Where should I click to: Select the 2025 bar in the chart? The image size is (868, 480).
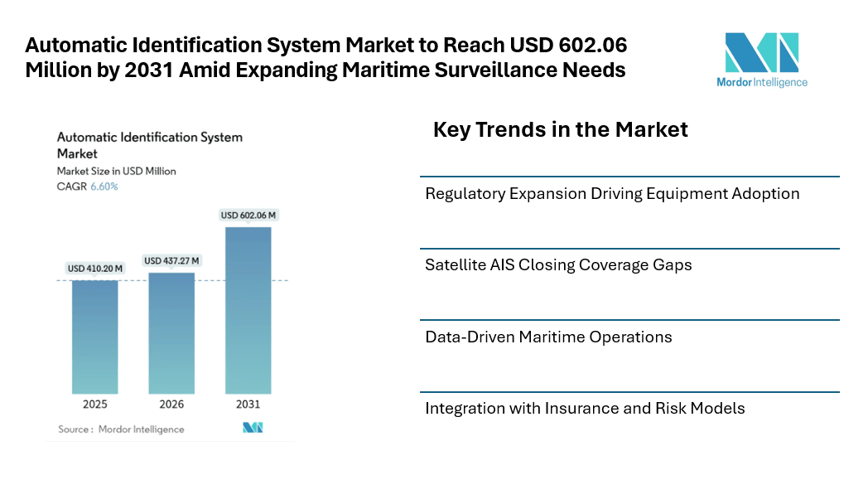(x=94, y=336)
